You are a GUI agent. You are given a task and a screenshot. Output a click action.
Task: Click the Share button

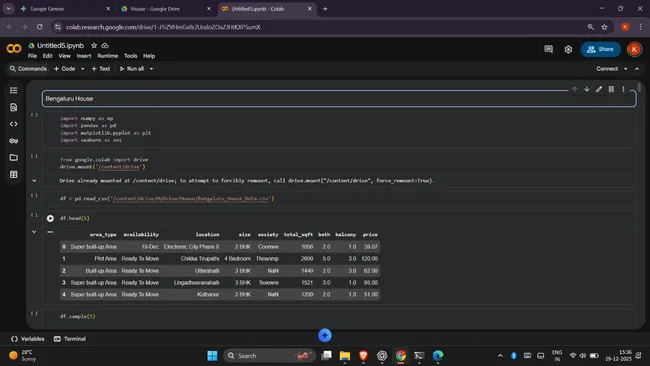point(600,49)
